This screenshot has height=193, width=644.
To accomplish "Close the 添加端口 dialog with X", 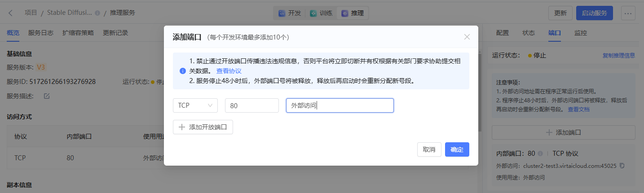I will [x=467, y=37].
